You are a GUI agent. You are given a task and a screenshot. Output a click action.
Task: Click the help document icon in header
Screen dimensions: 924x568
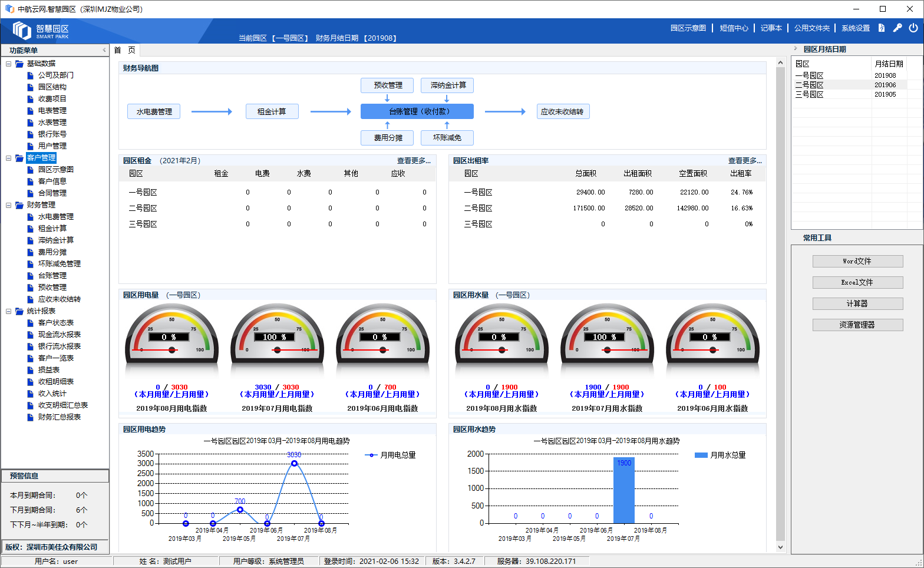point(881,28)
